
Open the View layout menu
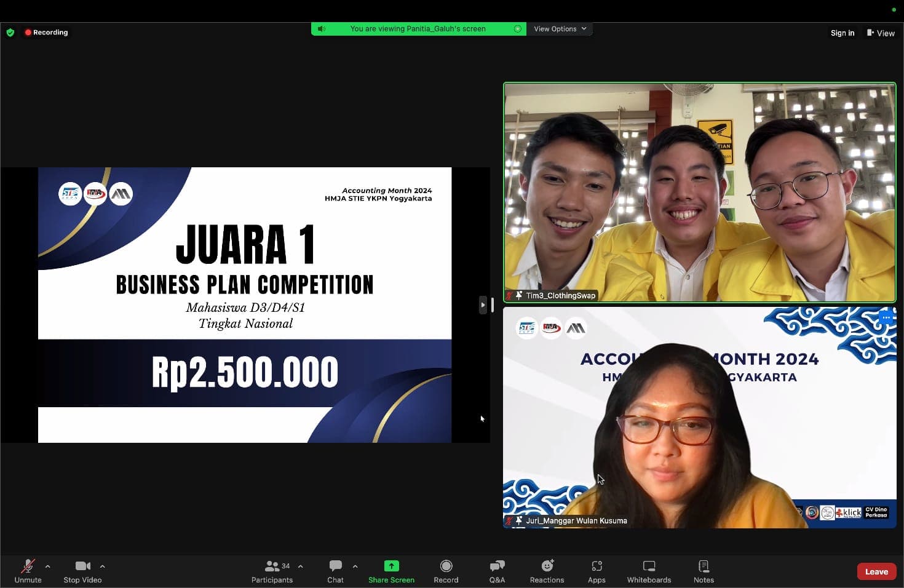881,33
